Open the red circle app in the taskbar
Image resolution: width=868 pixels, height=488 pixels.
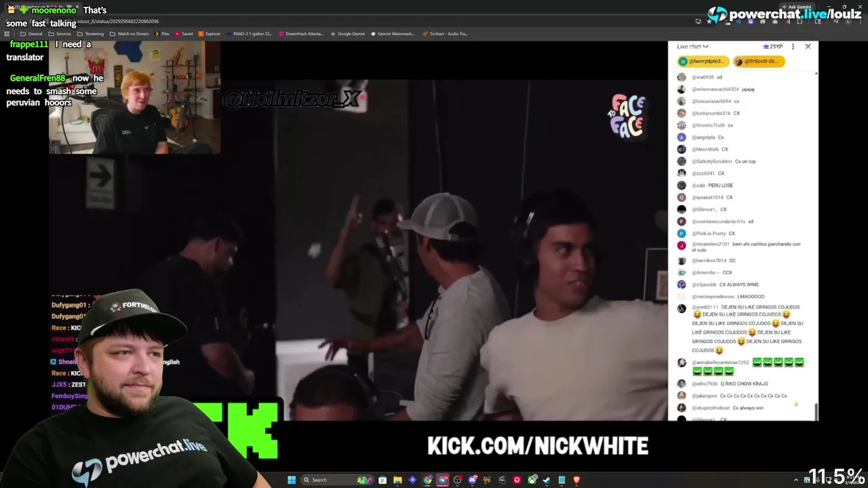click(517, 480)
